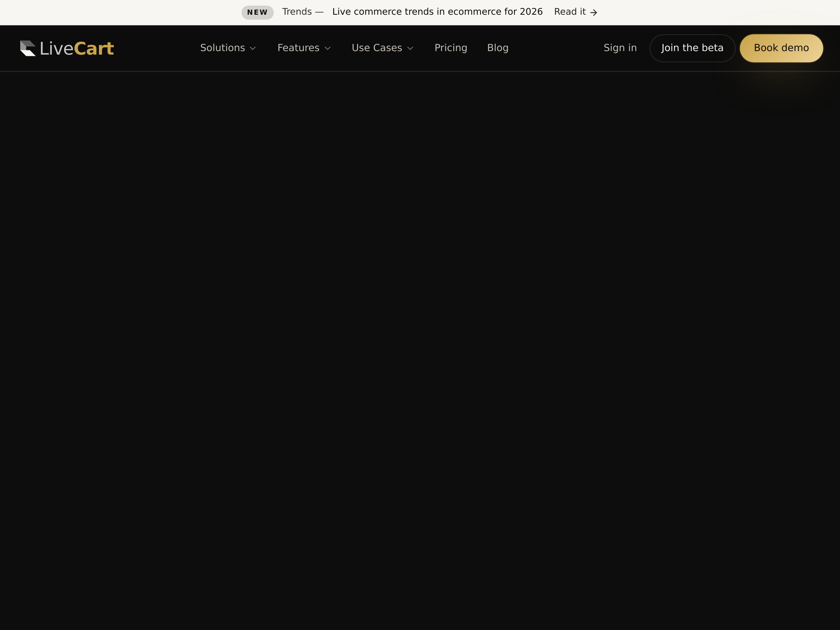
Task: Click the NEW badge in the banner
Action: click(x=258, y=13)
